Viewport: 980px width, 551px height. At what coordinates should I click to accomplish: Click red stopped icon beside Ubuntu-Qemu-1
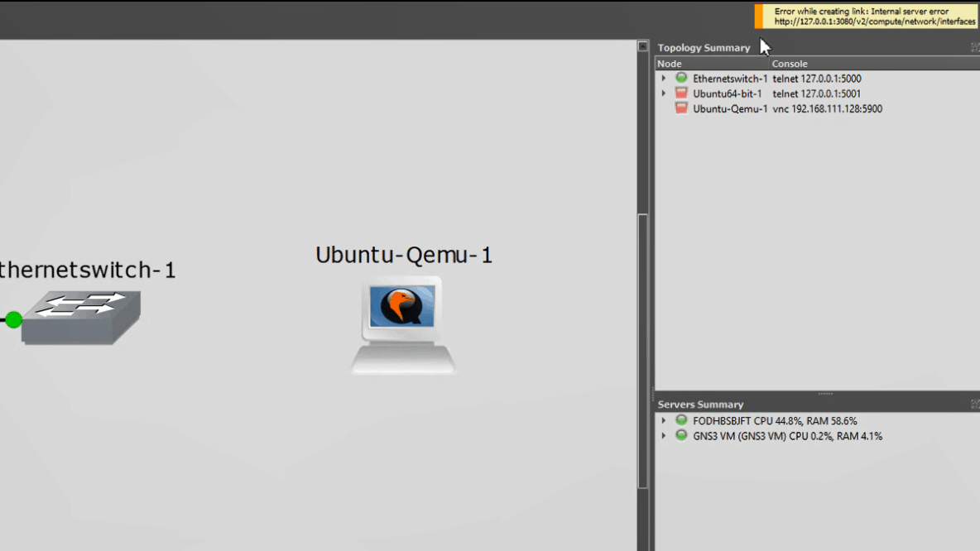point(680,108)
